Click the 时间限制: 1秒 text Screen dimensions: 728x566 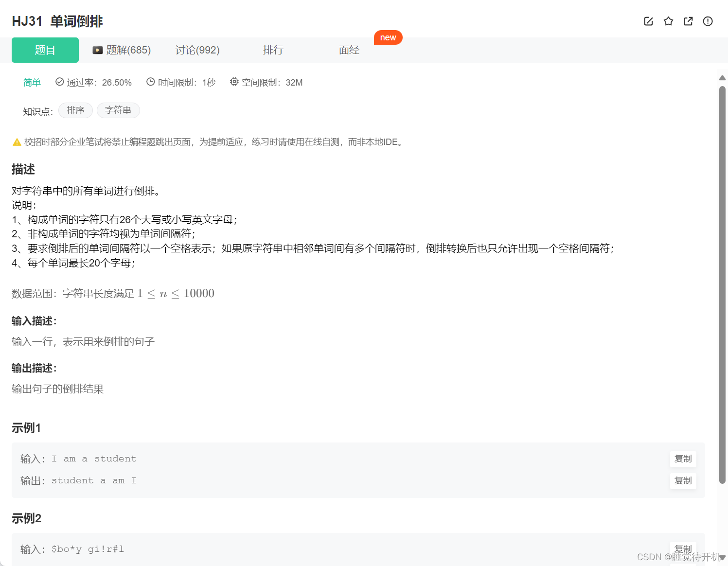pos(187,83)
